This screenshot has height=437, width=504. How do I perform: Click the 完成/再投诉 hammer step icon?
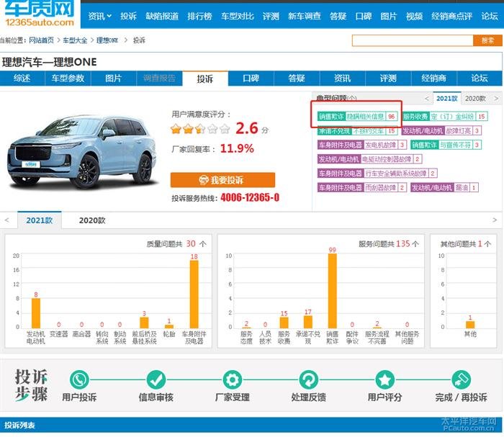pyautogui.click(x=461, y=380)
